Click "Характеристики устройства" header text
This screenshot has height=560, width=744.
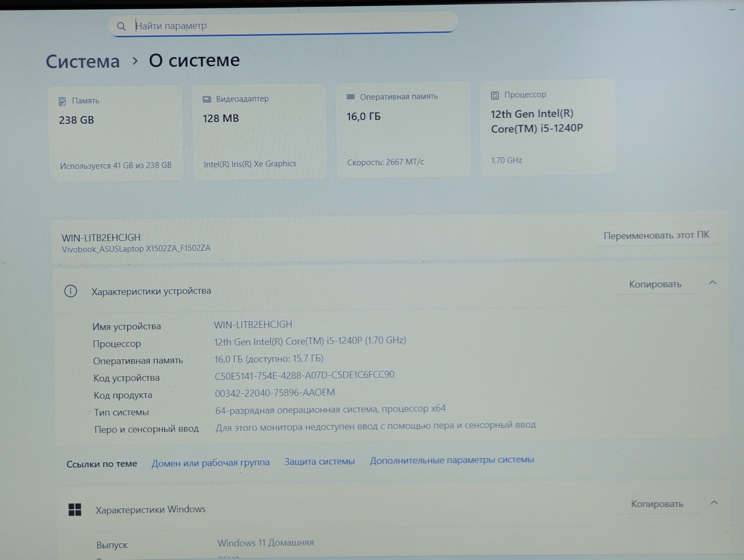(x=151, y=291)
